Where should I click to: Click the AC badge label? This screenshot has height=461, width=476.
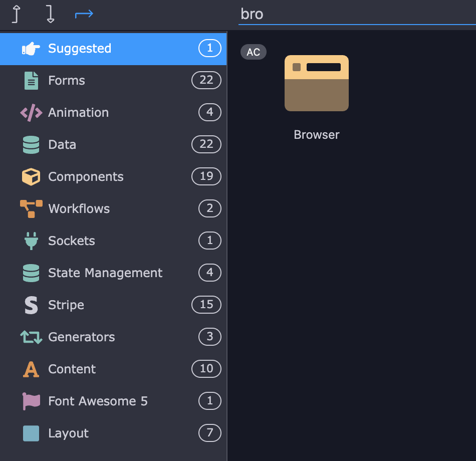[254, 52]
